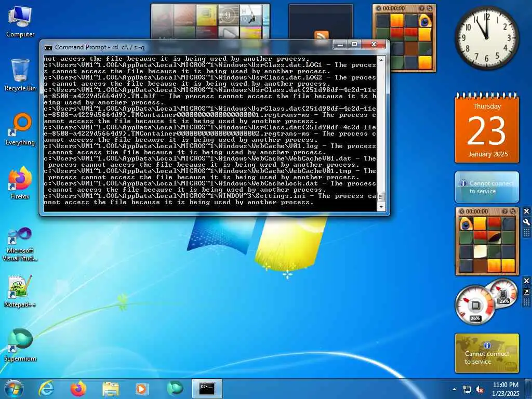Open the Computer desktop icon
The width and height of the screenshot is (532, 399).
click(20, 22)
